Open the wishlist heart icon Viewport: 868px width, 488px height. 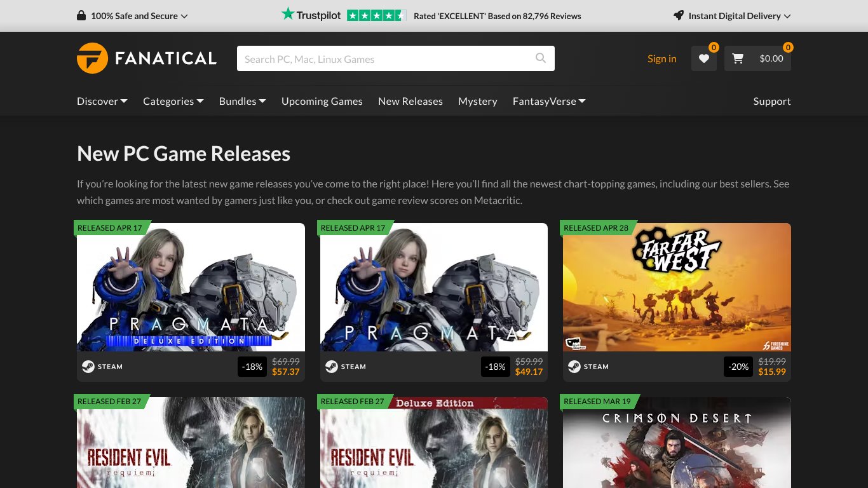pyautogui.click(x=704, y=58)
